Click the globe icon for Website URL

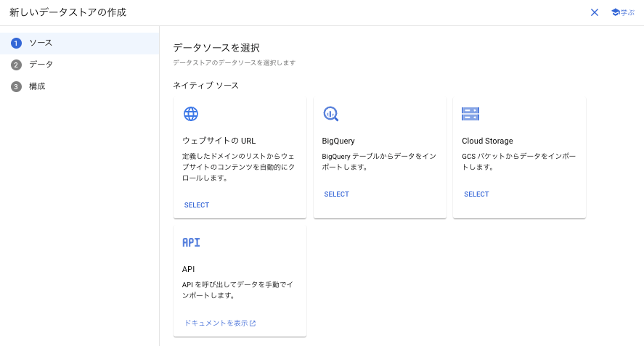pos(190,114)
